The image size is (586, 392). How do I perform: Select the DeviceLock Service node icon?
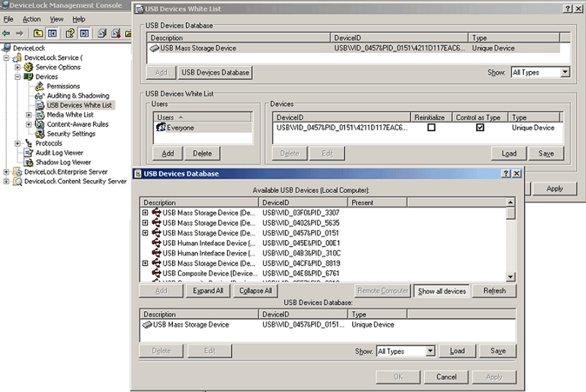(x=17, y=58)
